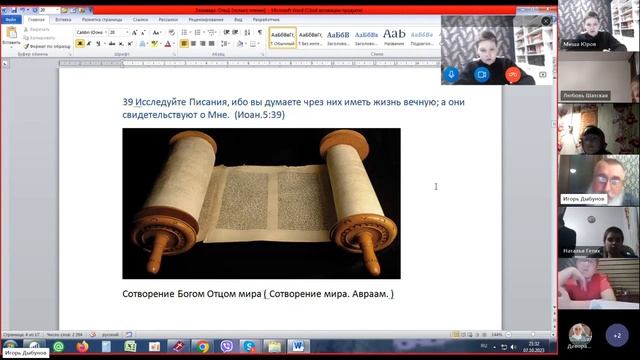Open Font dialog launcher
Image resolution: width=640 pixels, height=360 pixels.
pos(174,54)
